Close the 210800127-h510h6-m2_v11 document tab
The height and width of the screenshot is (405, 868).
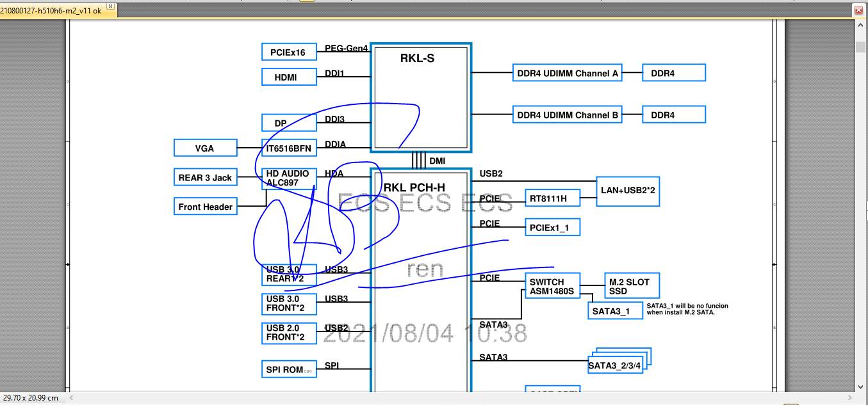(110, 6)
